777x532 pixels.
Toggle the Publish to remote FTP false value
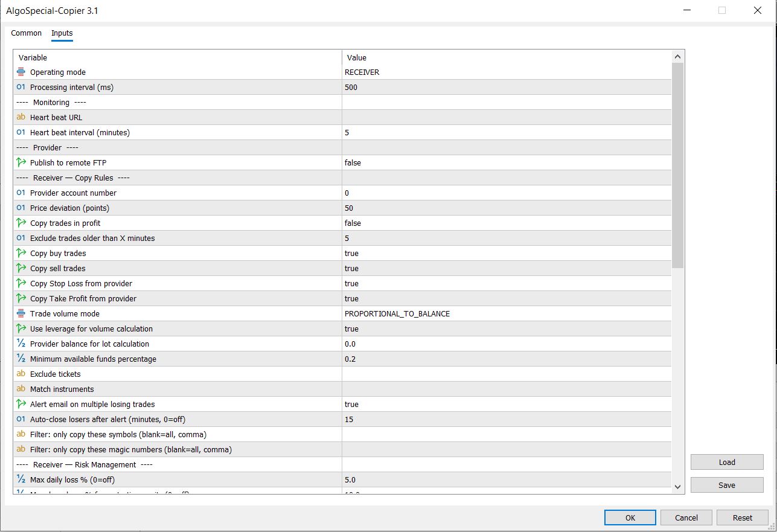click(507, 162)
